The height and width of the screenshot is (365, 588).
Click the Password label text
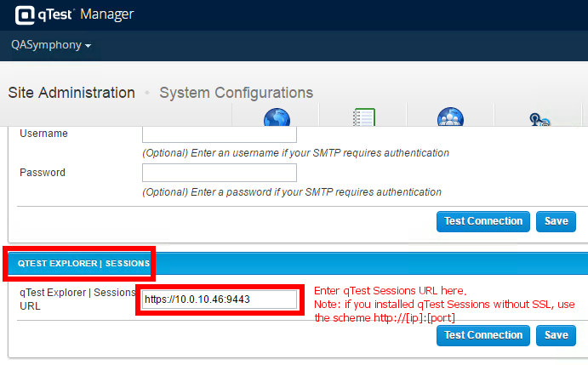coord(43,173)
